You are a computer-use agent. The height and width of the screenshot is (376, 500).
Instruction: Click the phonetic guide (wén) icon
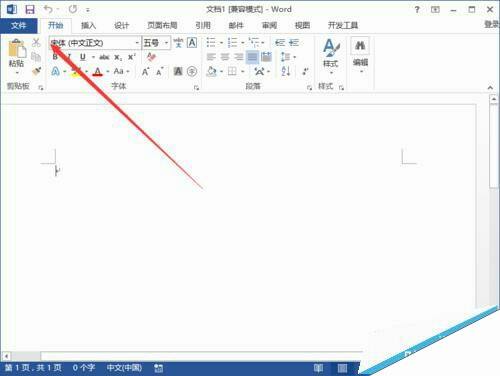178,43
